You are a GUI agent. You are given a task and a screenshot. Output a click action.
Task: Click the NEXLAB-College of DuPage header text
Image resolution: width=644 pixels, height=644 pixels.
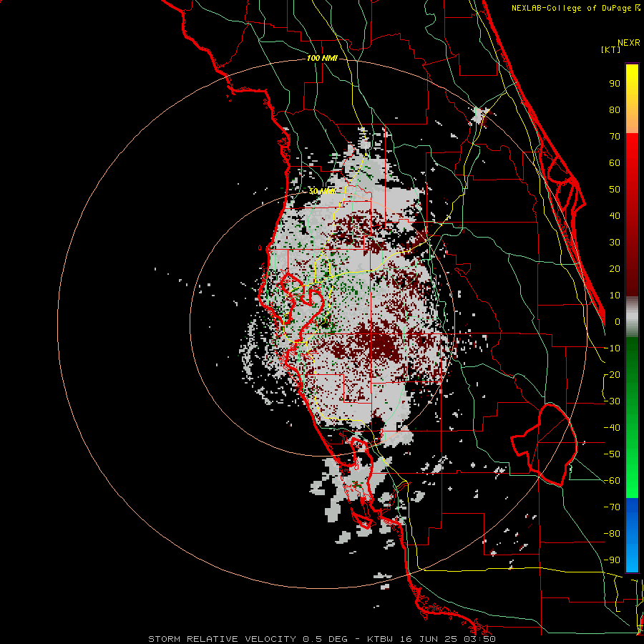click(x=571, y=8)
